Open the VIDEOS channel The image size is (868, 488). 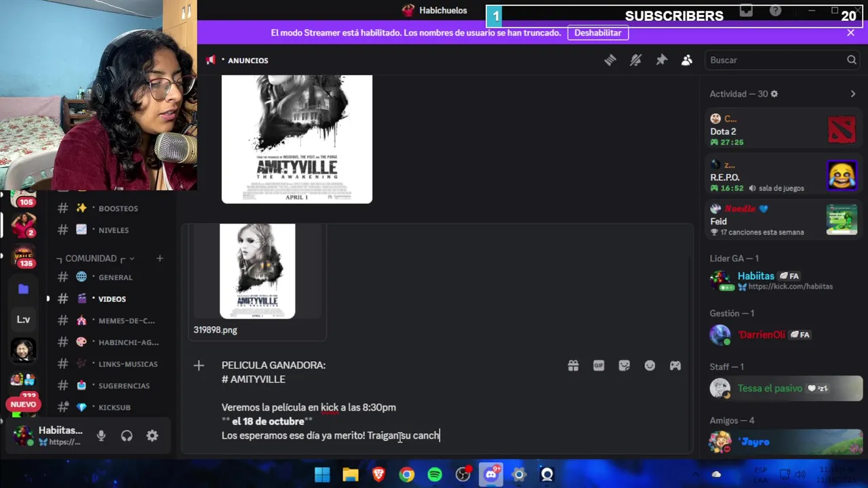click(x=112, y=299)
